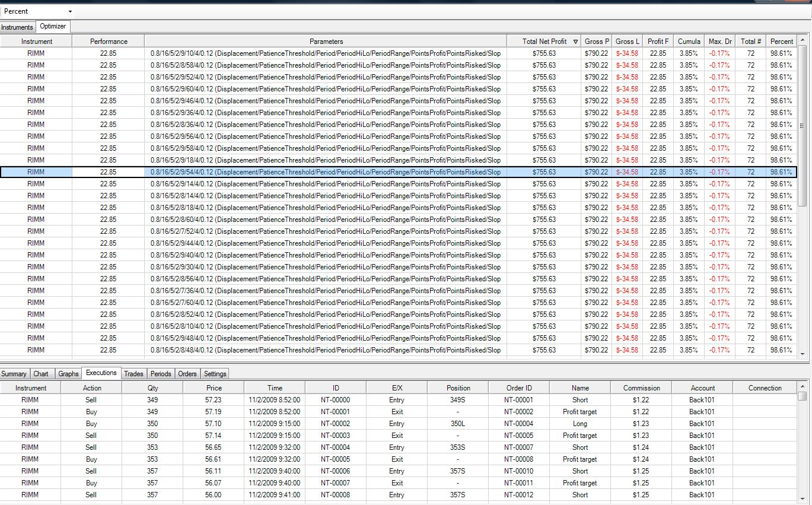Click the Account column header
This screenshot has width=812, height=505.
point(702,388)
